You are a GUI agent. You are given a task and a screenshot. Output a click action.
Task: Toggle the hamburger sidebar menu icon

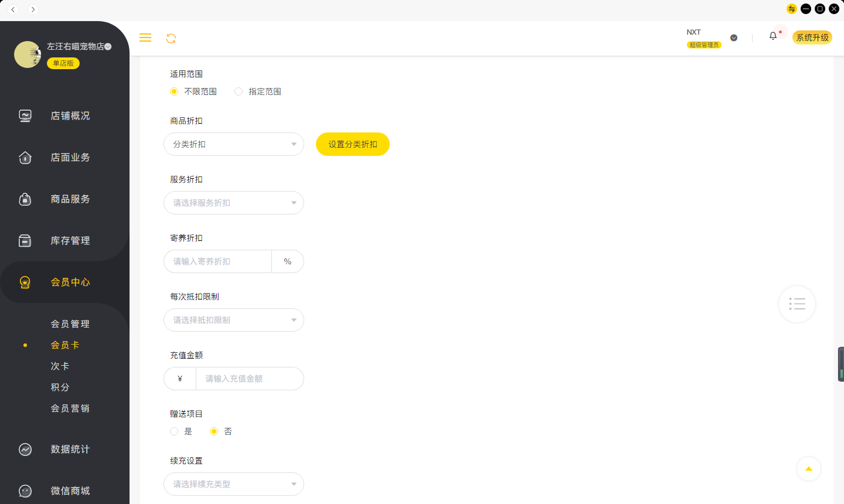point(145,38)
